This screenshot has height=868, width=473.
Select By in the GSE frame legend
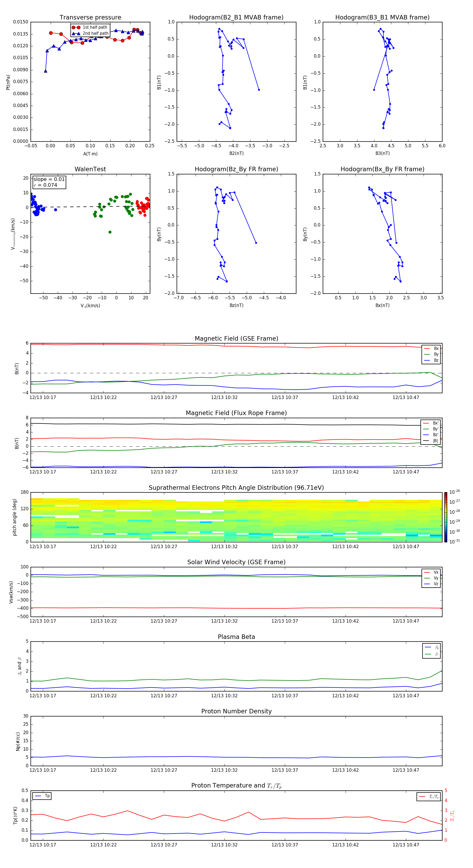click(x=431, y=354)
